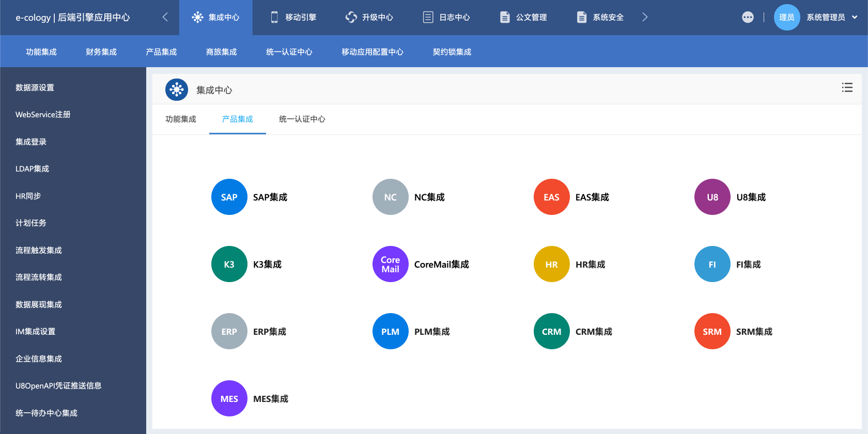
Task: Click the 系统管理员 user name
Action: click(826, 17)
